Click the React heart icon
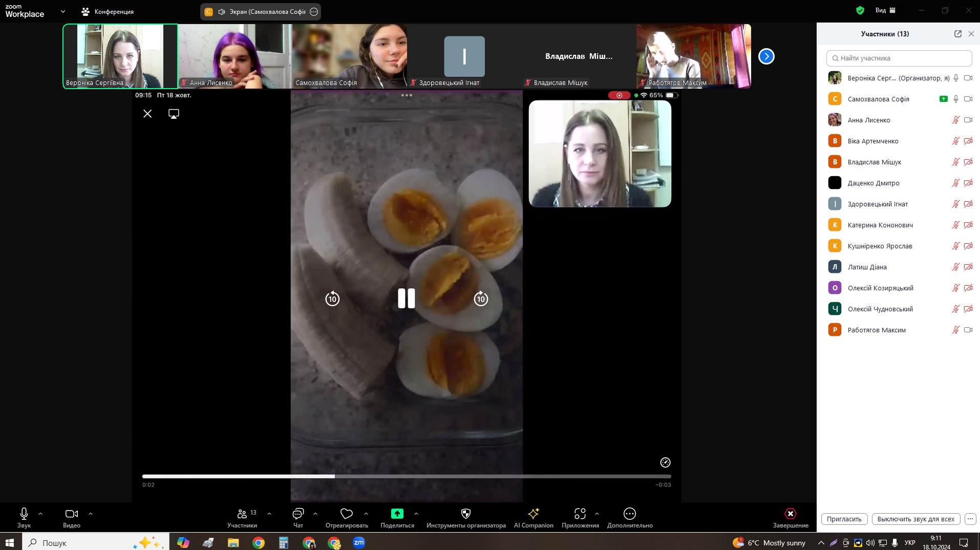Image resolution: width=980 pixels, height=550 pixels. (347, 514)
